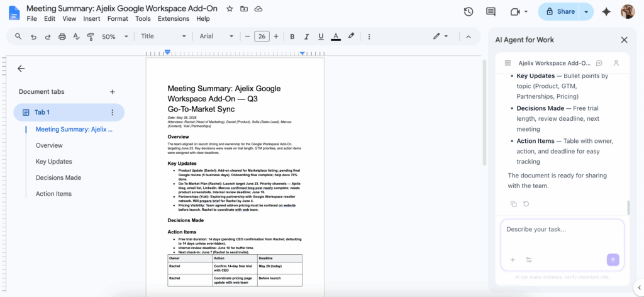
Task: Jump to Overview outline heading
Action: coord(49,145)
